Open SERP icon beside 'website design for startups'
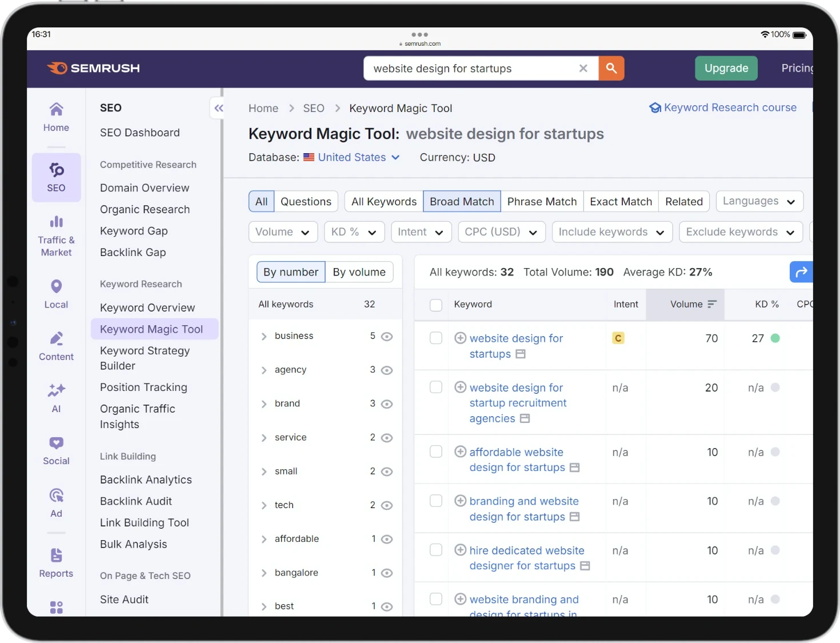Screen dimensions: 840x643 [x=520, y=354]
